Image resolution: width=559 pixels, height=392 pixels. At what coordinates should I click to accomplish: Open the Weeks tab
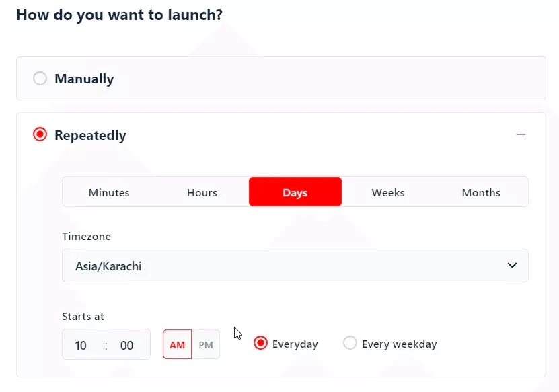click(x=388, y=192)
